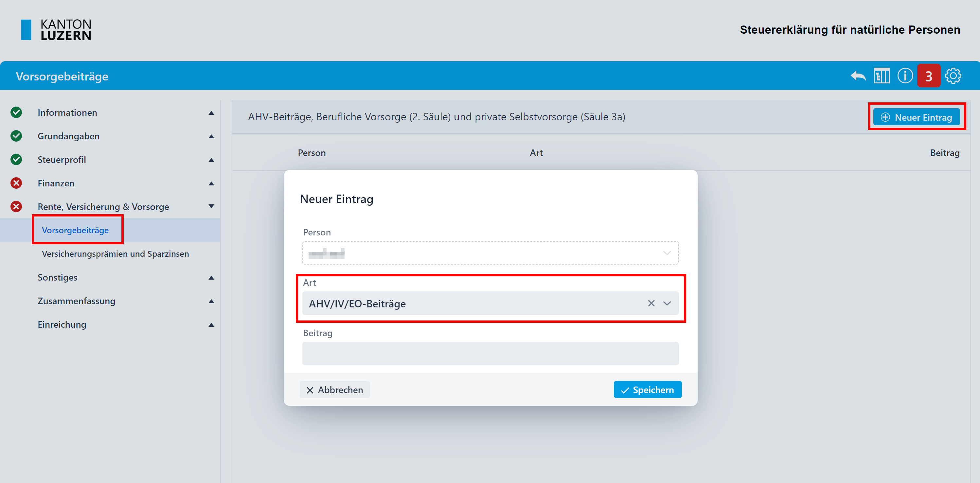Focus the Beitrag input field
This screenshot has width=980, height=483.
pos(490,353)
